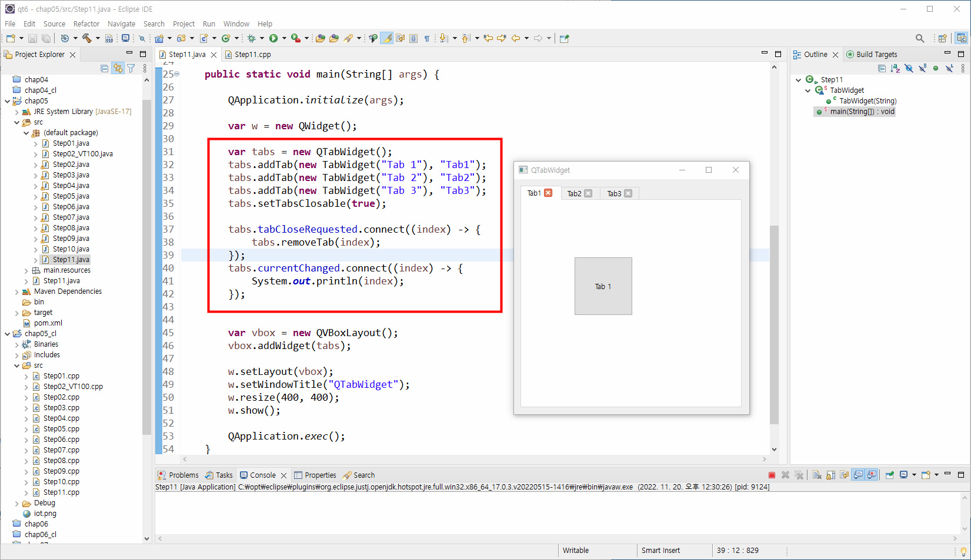Open the Navigate menu
The width and height of the screenshot is (971, 560).
[121, 24]
